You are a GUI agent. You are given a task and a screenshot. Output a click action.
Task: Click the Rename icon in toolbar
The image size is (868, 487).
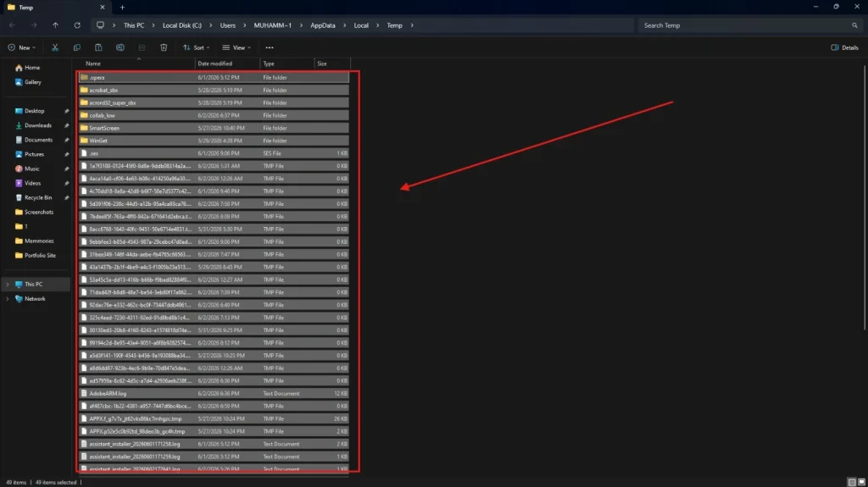click(120, 47)
